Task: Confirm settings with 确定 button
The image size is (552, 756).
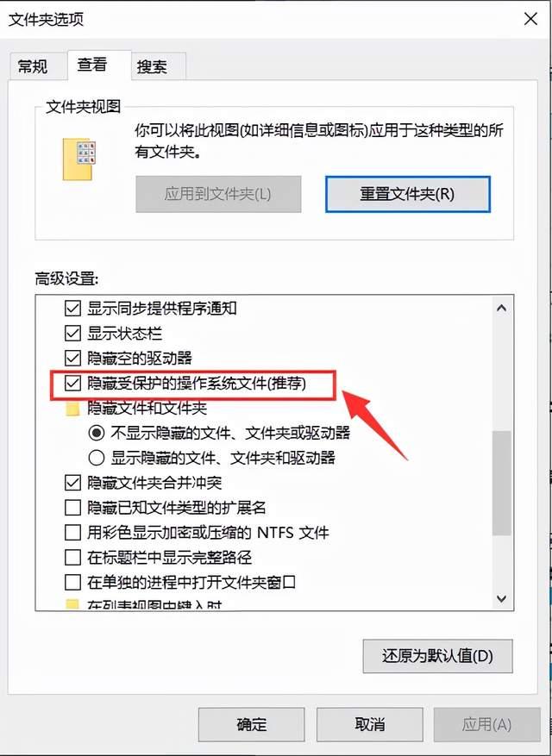Action: 251,724
